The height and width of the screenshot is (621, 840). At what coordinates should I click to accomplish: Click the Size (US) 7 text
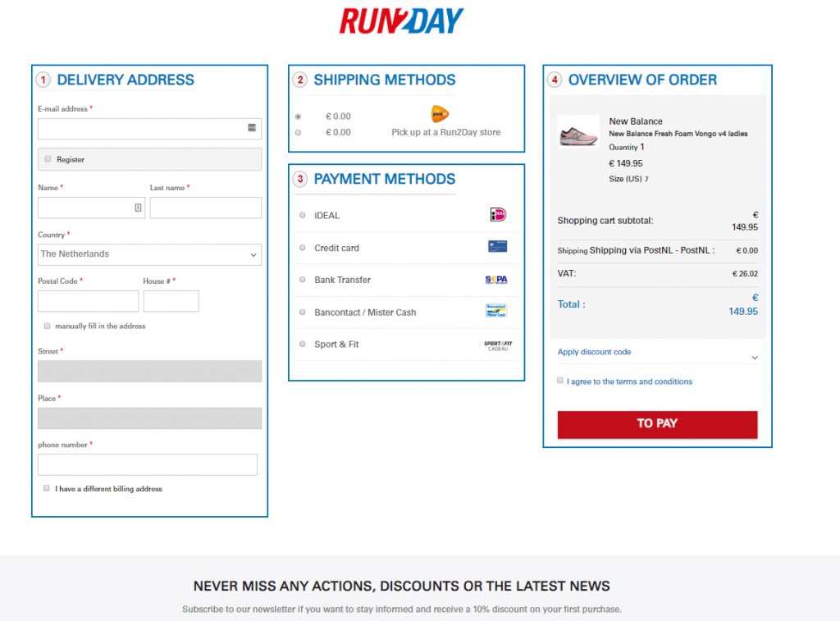coord(628,179)
